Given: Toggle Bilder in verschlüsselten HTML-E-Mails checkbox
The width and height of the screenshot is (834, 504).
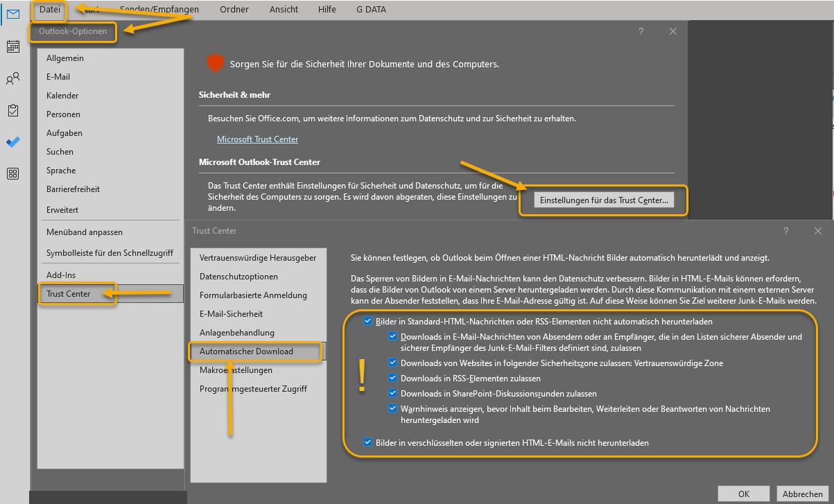Looking at the screenshot, I should [368, 442].
